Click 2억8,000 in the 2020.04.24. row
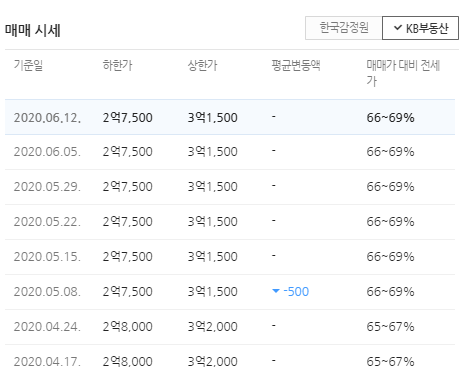467x374 pixels. click(x=127, y=327)
